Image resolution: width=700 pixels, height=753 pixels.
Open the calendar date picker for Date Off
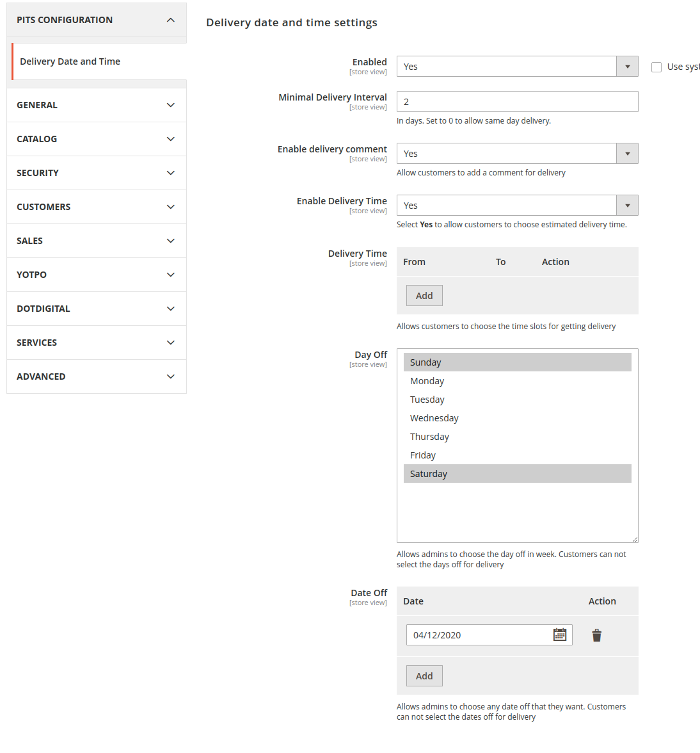[560, 635]
